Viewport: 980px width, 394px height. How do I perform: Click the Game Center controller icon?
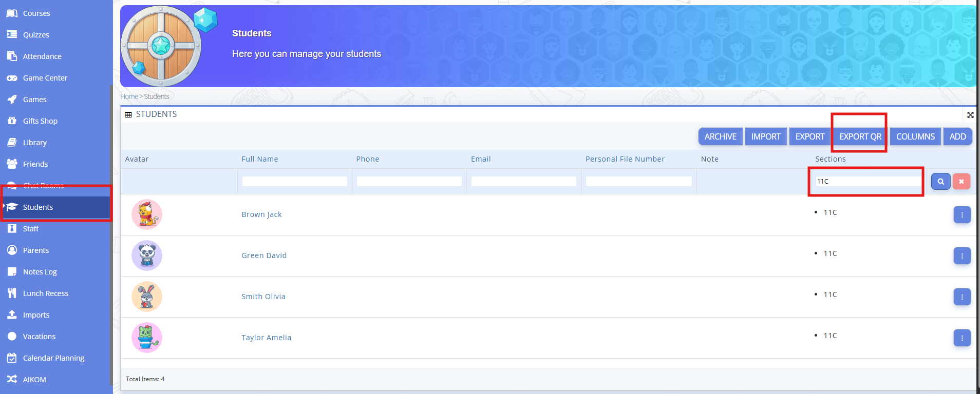pyautogui.click(x=12, y=78)
